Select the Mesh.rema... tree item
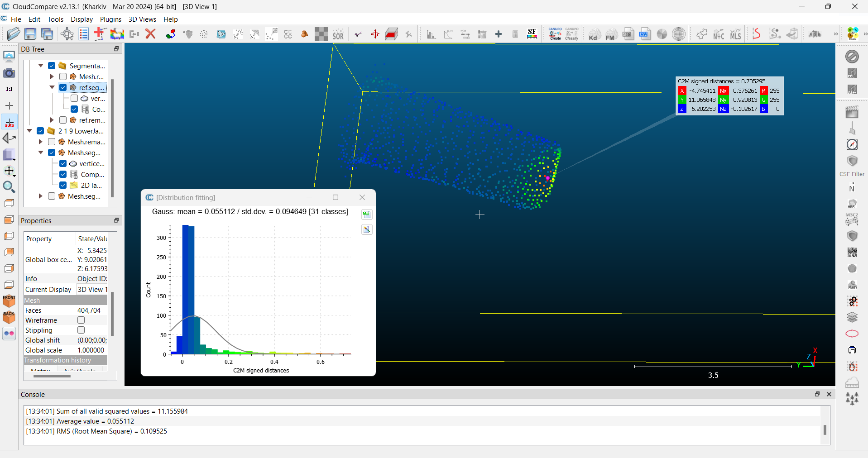The image size is (868, 458). [x=86, y=142]
